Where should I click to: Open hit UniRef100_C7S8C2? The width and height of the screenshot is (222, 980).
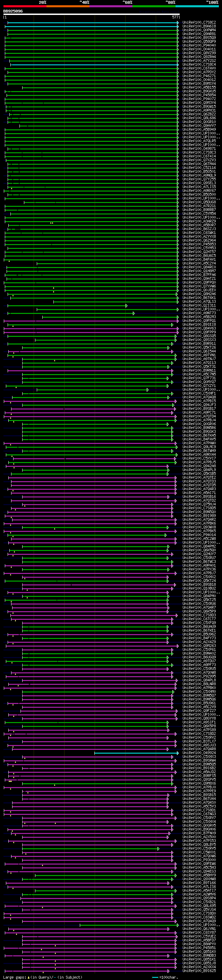pyautogui.click(x=199, y=23)
